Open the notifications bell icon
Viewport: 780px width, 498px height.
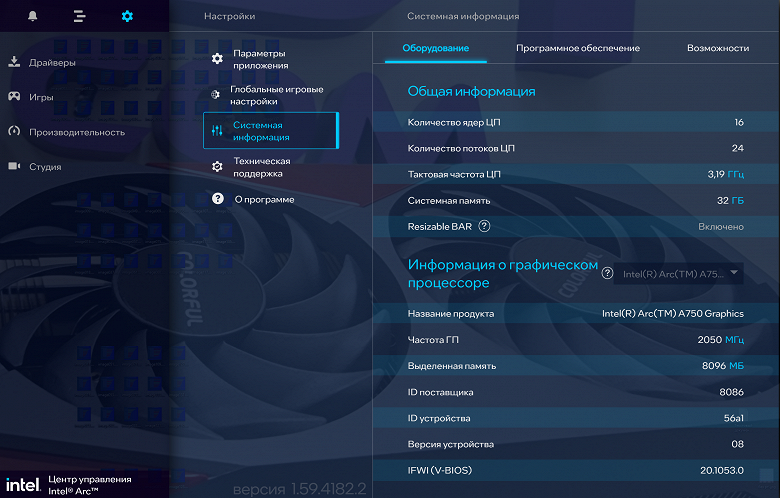33,16
